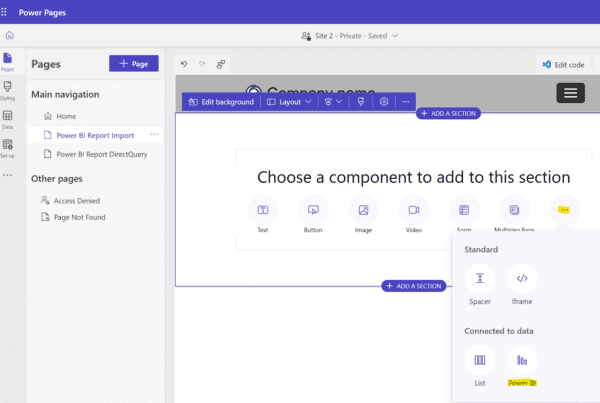The image size is (600, 403).
Task: Insert a List component
Action: (480, 361)
